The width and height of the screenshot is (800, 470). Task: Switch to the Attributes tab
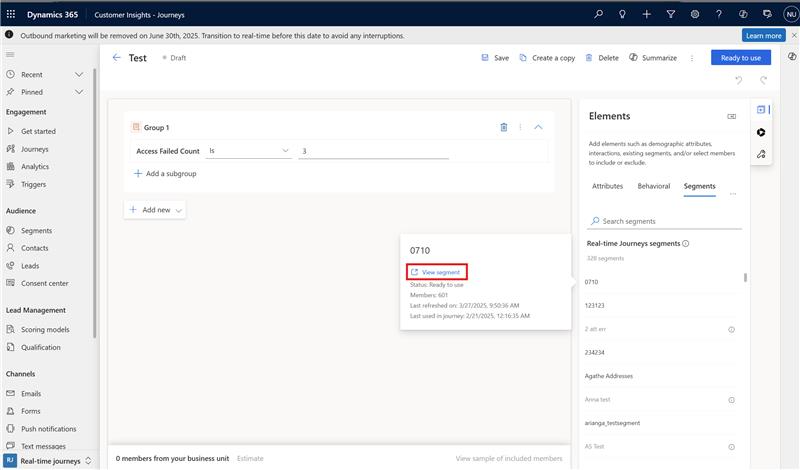click(607, 186)
